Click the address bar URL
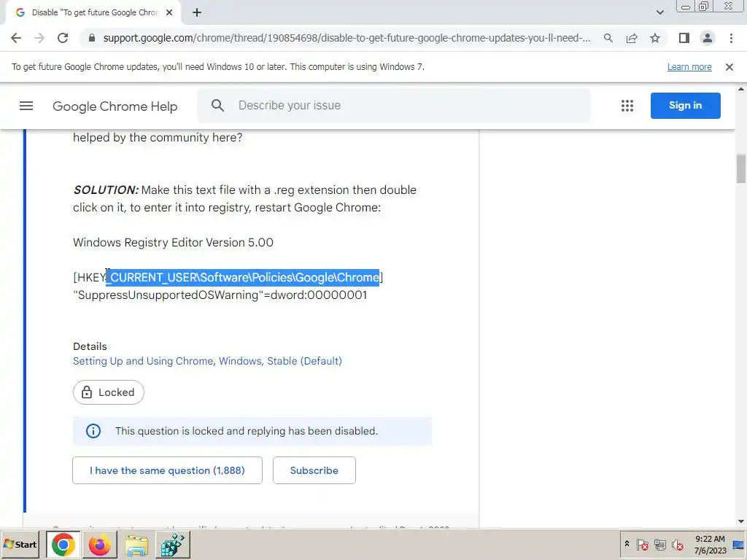Image resolution: width=747 pixels, height=560 pixels. click(x=347, y=38)
